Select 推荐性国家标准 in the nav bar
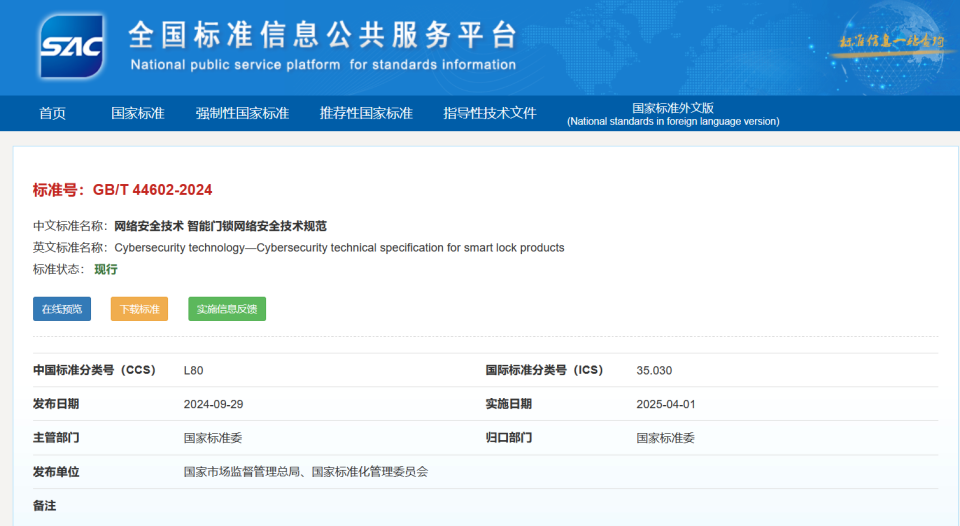 pyautogui.click(x=366, y=113)
